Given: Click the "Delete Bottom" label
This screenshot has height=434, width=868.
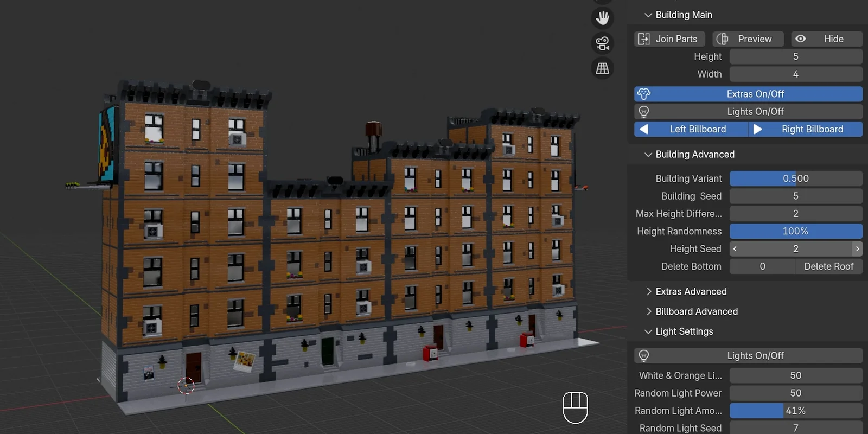Looking at the screenshot, I should [691, 266].
